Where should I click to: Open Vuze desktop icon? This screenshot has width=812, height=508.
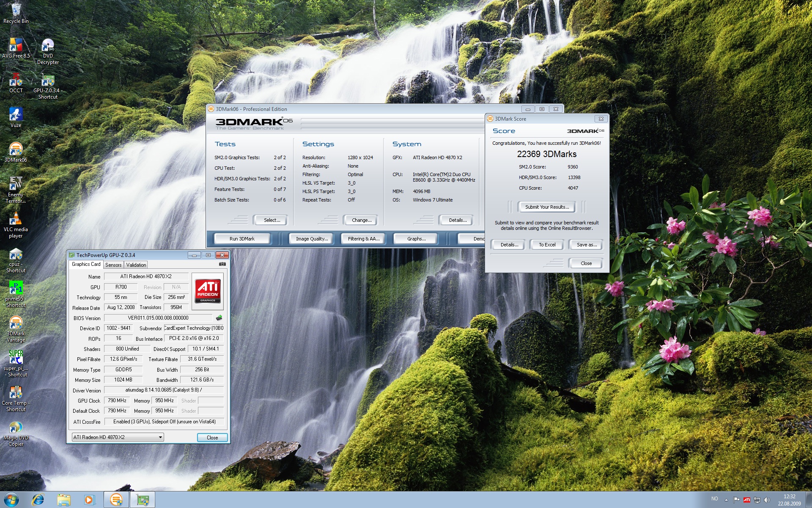(16, 117)
